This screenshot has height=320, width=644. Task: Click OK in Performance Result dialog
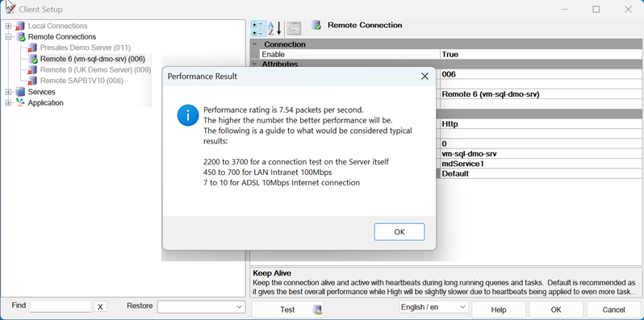point(399,232)
